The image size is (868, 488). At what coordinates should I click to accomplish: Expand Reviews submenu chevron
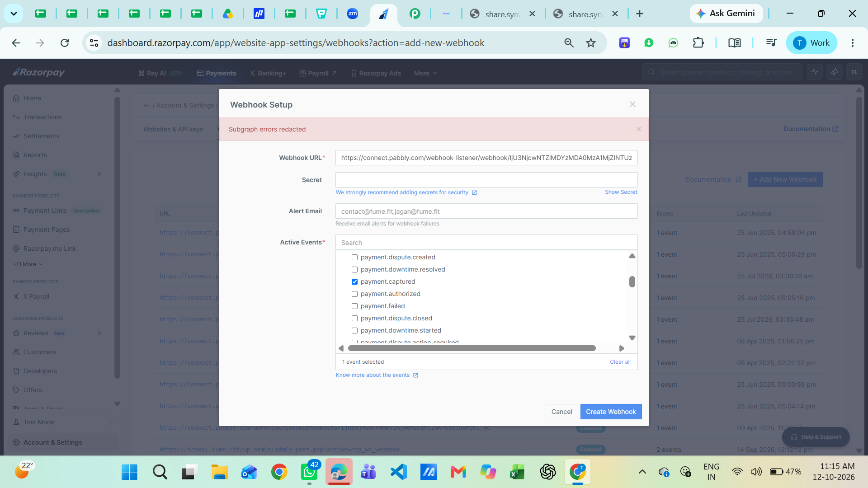click(99, 333)
